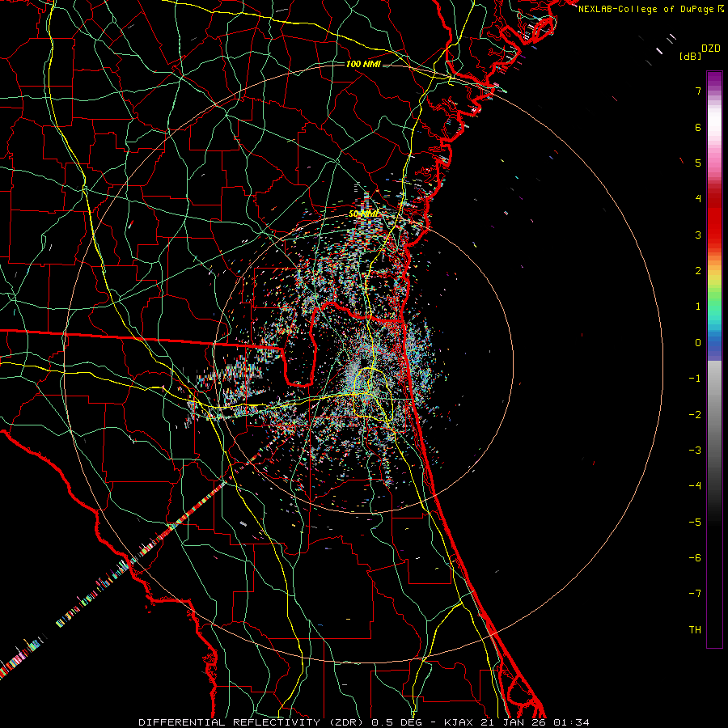Pick the yellow-green band of the color bar

pyautogui.click(x=714, y=283)
